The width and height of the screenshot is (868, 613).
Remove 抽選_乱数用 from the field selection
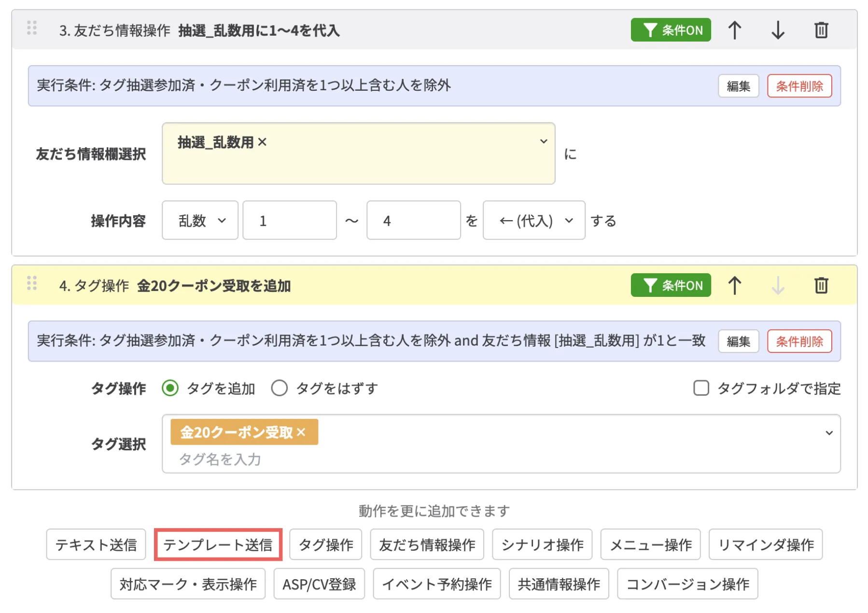[262, 142]
